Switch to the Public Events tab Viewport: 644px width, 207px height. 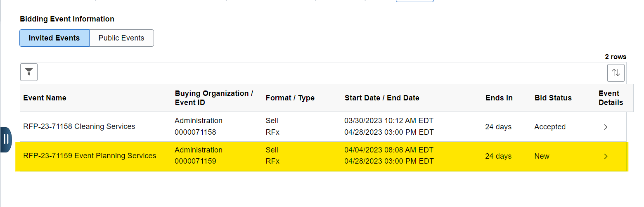pos(121,38)
